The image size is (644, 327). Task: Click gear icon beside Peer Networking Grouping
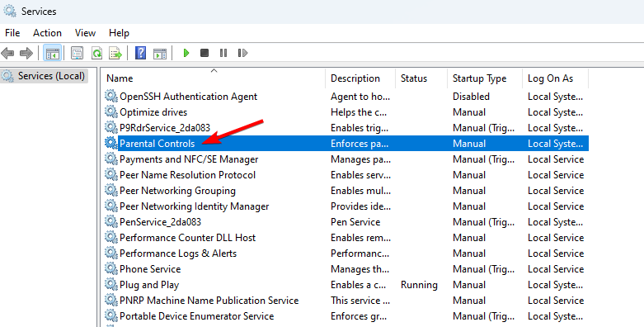pos(110,191)
